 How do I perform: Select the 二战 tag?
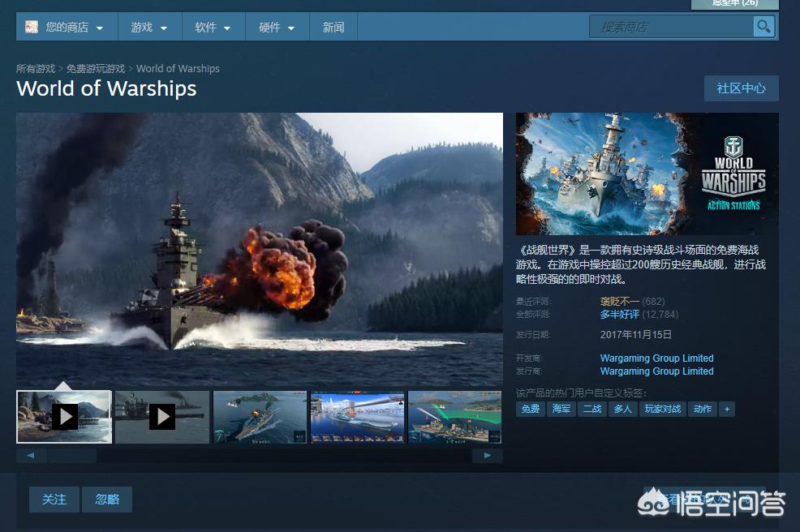[x=592, y=409]
